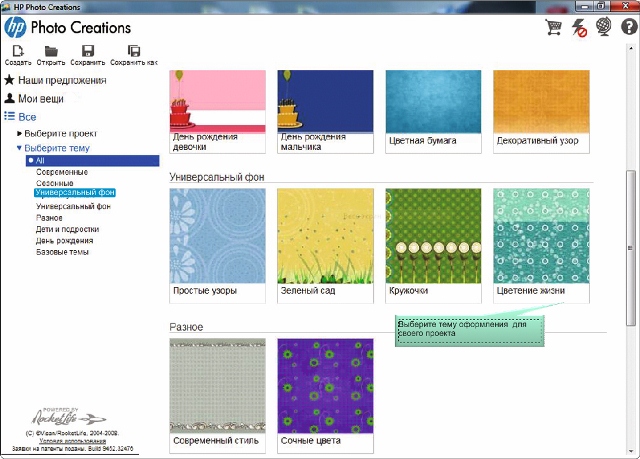This screenshot has height=459, width=640.
Task: Save project via Сохранить icon
Action: click(x=88, y=55)
